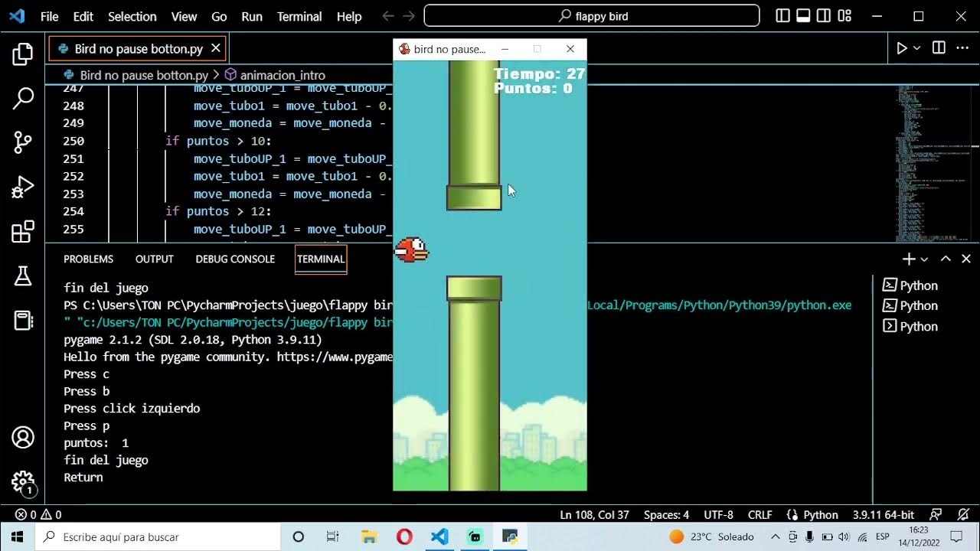Select interpreter 3.9.11 64-bit
The height and width of the screenshot is (551, 980).
click(884, 515)
